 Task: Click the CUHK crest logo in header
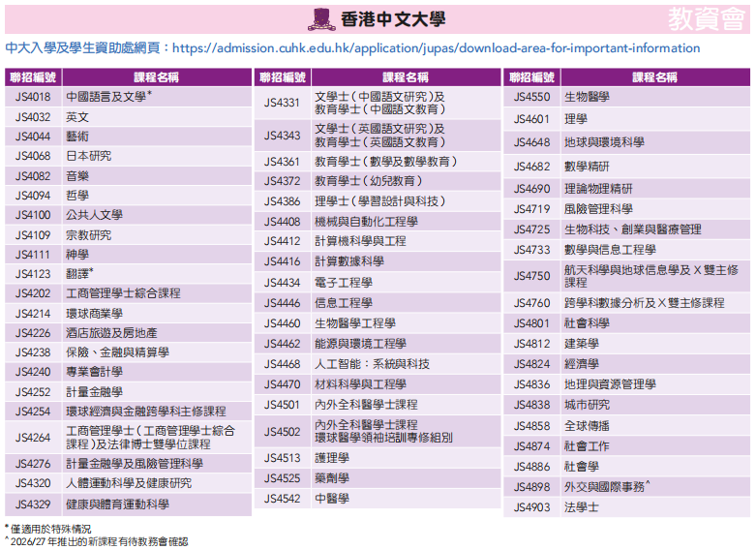321,19
